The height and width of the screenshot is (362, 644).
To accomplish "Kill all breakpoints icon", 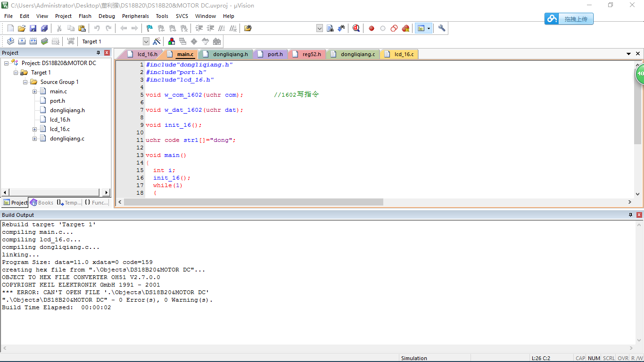I will [x=405, y=28].
